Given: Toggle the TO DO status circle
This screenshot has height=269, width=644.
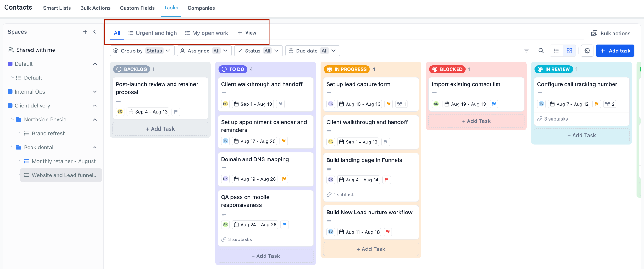Looking at the screenshot, I should pyautogui.click(x=224, y=69).
